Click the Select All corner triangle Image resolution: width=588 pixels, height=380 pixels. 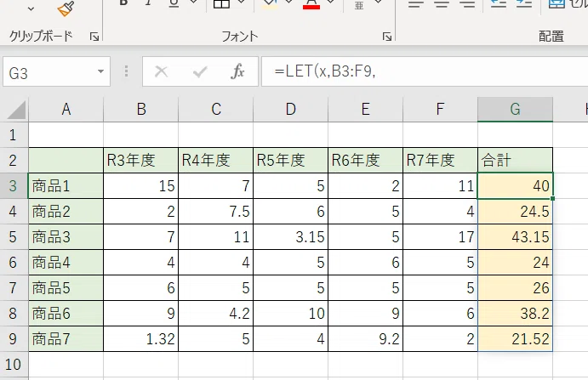click(16, 110)
